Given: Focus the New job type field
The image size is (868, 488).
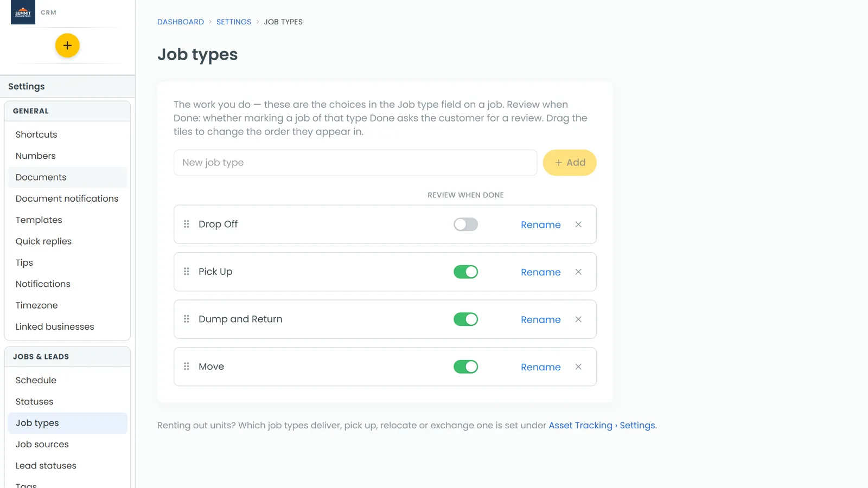Looking at the screenshot, I should tap(355, 163).
